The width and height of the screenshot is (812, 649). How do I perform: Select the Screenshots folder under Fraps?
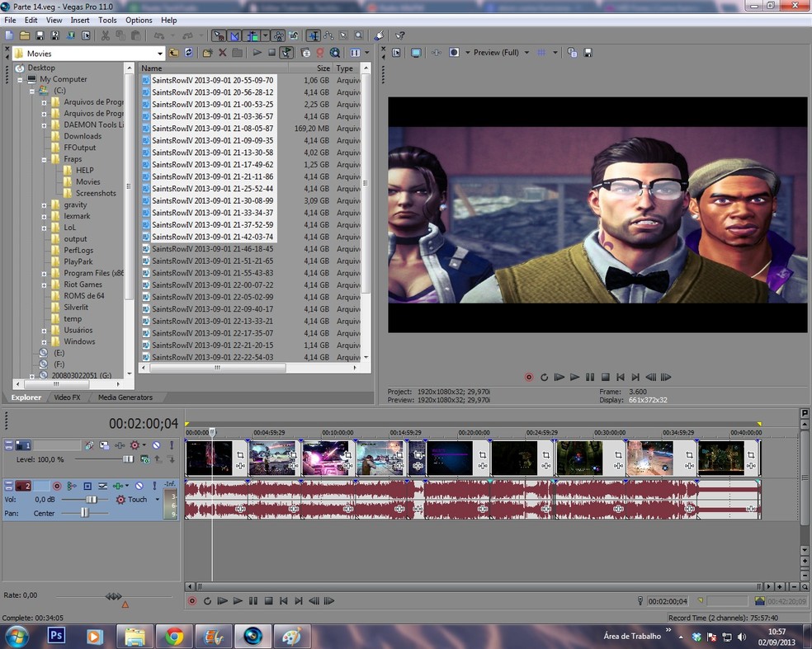tap(95, 193)
